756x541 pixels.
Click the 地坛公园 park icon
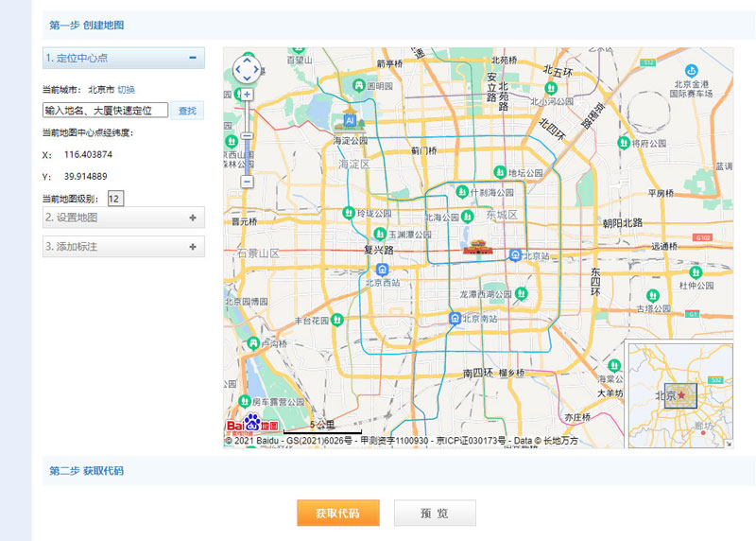(x=500, y=172)
